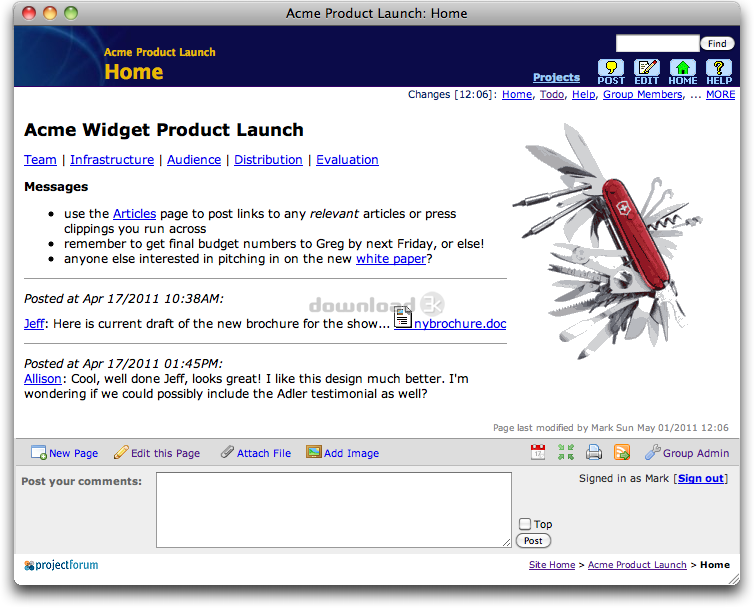Click the HOME house icon

coord(682,72)
